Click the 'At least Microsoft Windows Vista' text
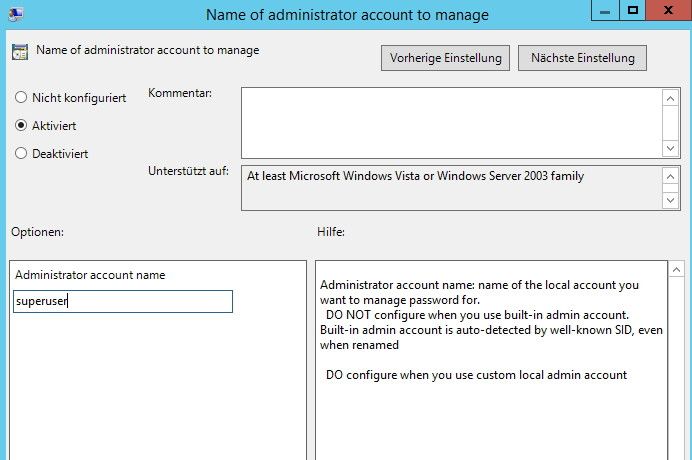692x460 pixels. [415, 176]
